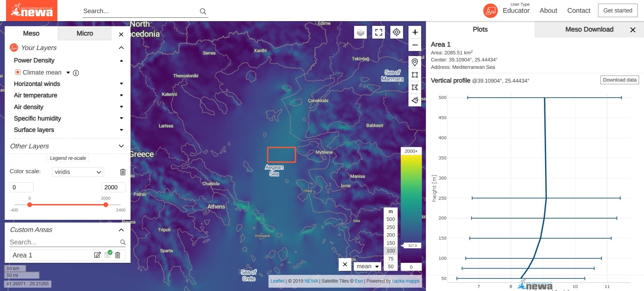Image resolution: width=644 pixels, height=291 pixels.
Task: Click the Download data button
Action: coord(620,80)
